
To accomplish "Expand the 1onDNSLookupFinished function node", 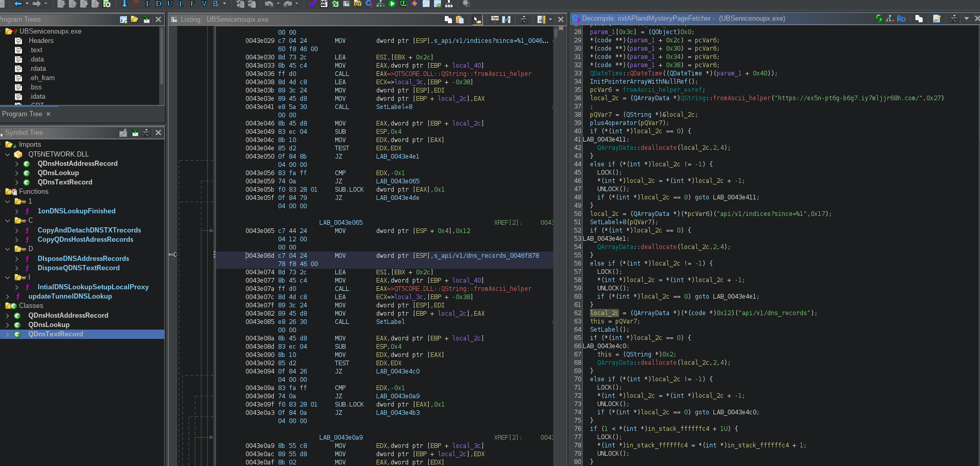I will click(17, 211).
